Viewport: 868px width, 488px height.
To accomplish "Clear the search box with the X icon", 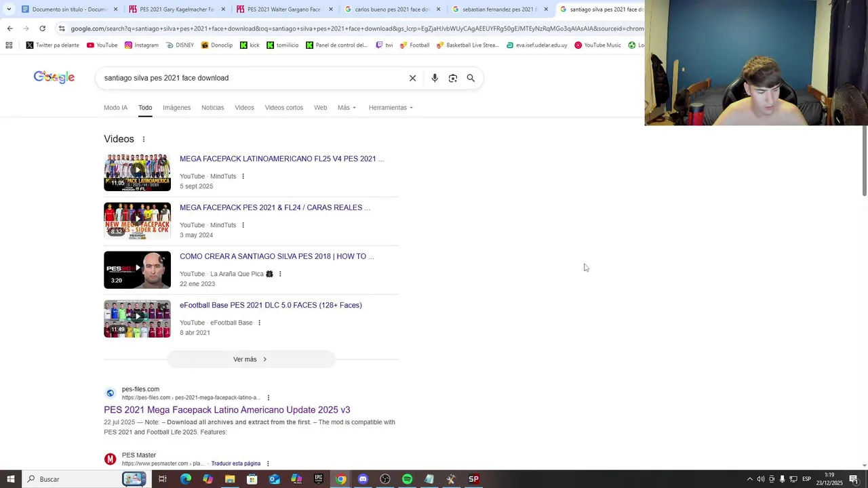I will point(412,78).
